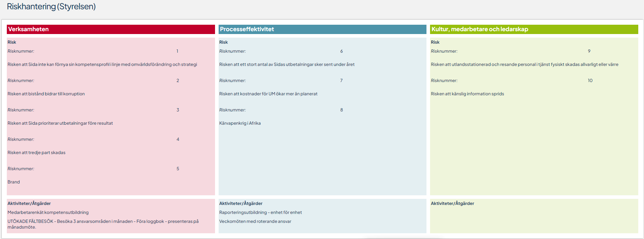This screenshot has height=239, width=644.
Task: Click the 'Risknummer:' label beside number 10
Action: point(444,81)
